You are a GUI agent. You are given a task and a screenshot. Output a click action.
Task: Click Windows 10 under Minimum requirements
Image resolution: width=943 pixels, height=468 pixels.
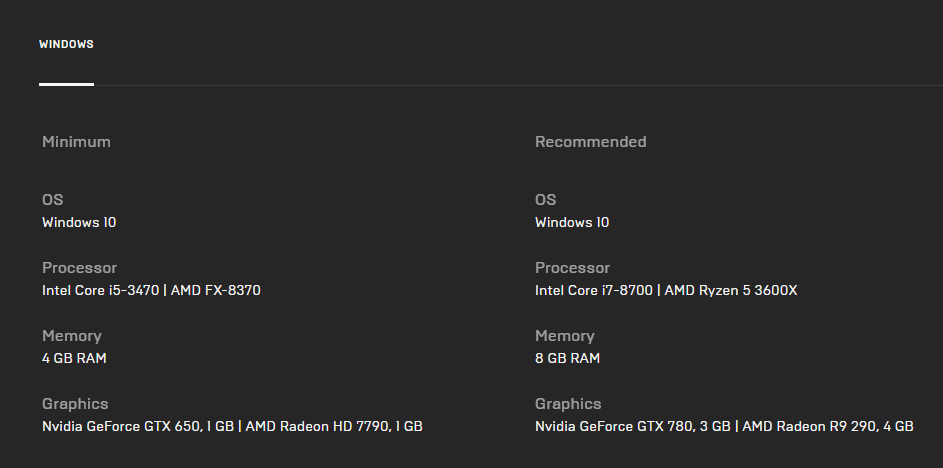[x=79, y=222]
